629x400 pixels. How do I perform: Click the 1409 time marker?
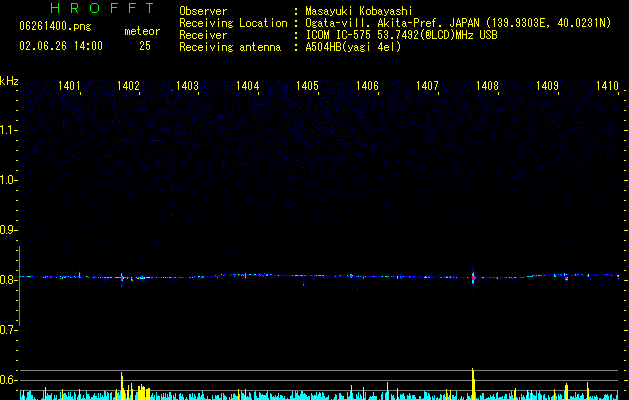547,85
